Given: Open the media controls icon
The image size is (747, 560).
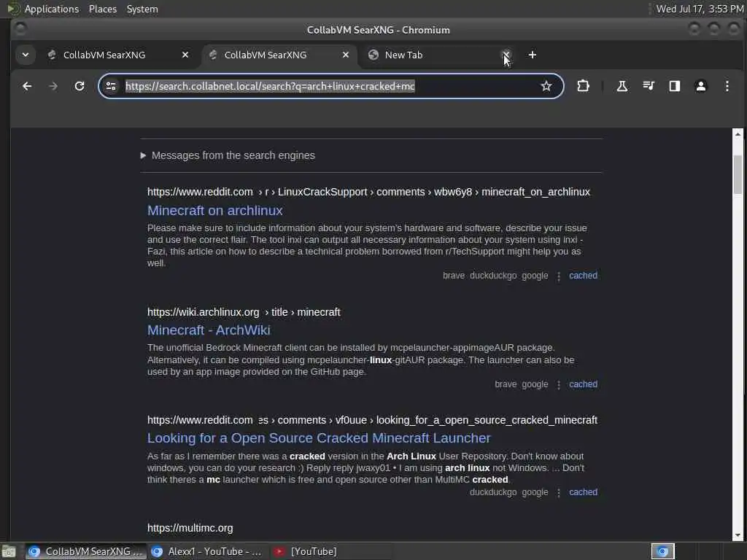Looking at the screenshot, I should click(x=649, y=86).
